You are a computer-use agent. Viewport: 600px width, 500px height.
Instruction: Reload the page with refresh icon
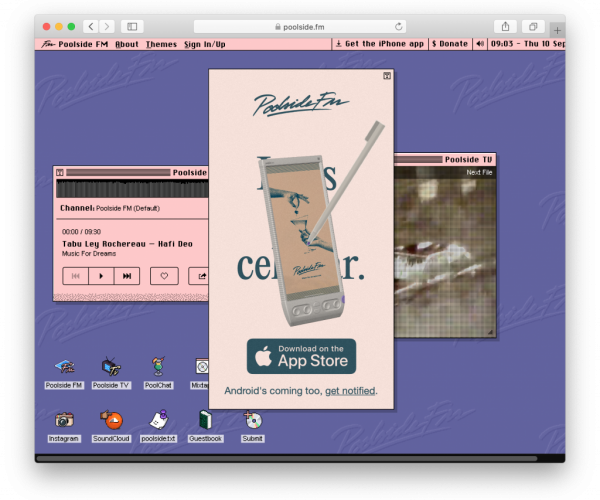(399, 26)
